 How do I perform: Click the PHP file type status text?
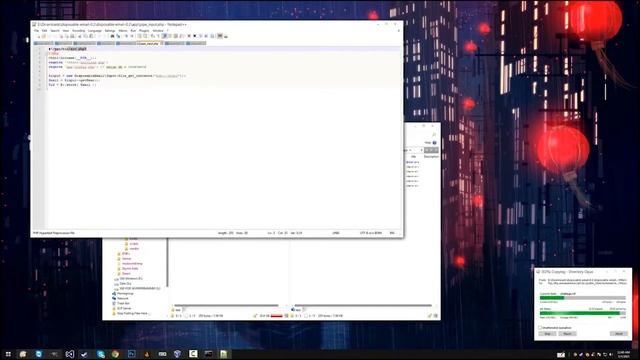53,233
